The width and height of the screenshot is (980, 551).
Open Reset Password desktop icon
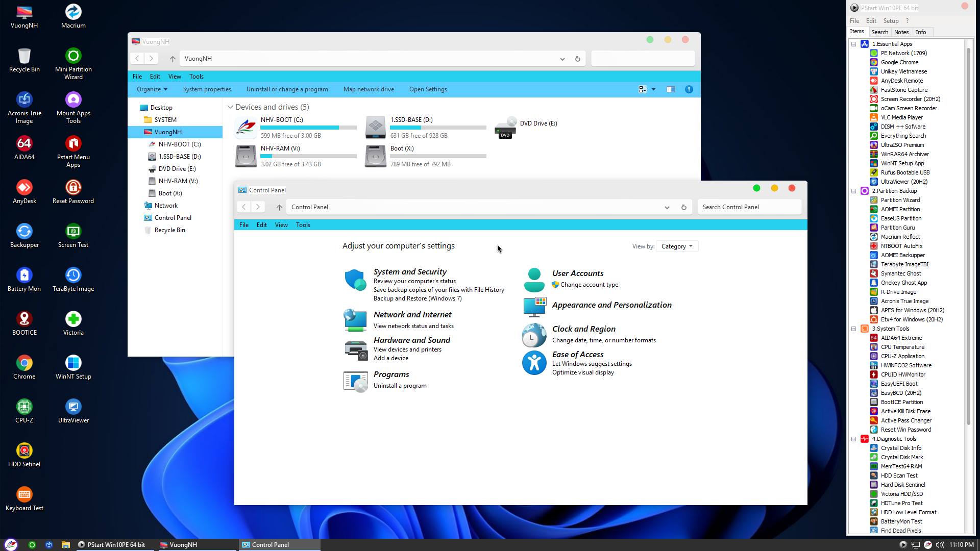tap(73, 192)
